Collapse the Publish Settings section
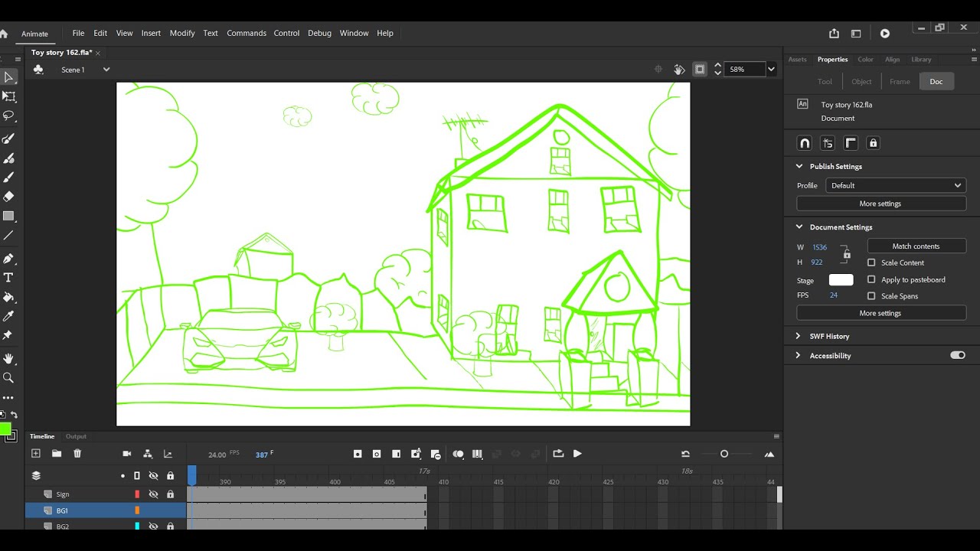The height and width of the screenshot is (551, 980). 799,166
